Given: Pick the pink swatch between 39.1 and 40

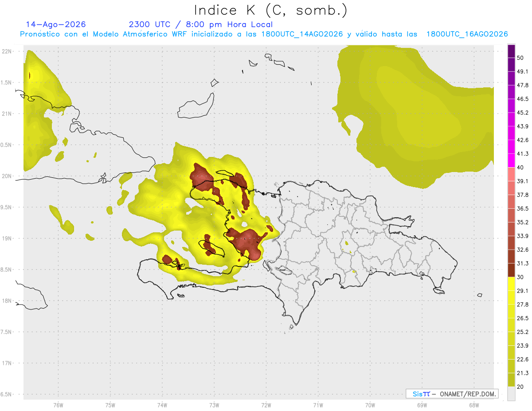Looking at the screenshot, I should [511, 174].
